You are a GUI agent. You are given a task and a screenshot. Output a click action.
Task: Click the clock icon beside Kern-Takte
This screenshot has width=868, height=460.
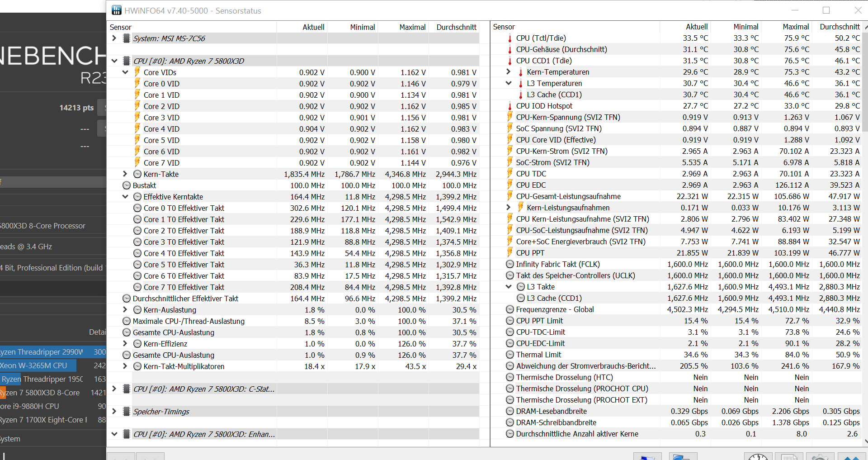(137, 174)
